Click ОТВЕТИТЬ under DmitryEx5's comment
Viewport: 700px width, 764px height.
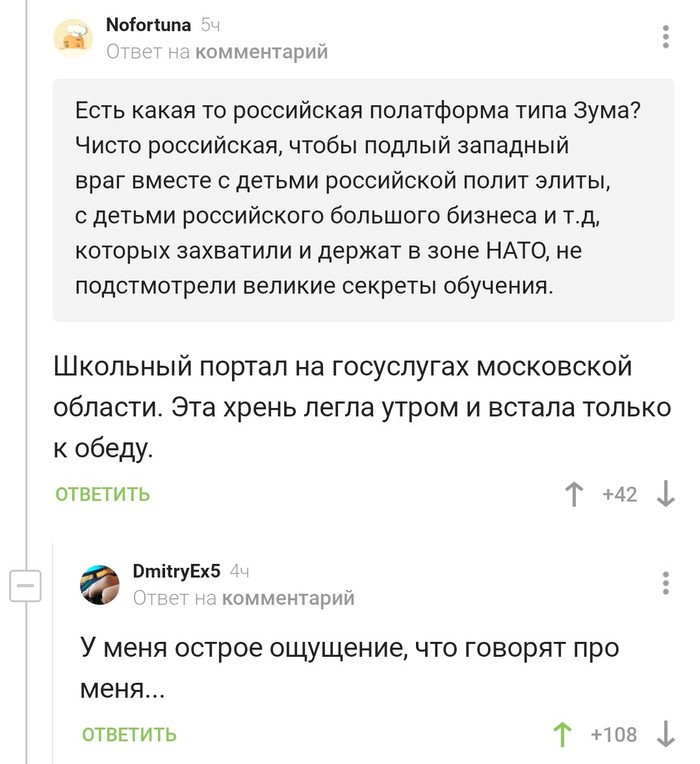(x=129, y=734)
